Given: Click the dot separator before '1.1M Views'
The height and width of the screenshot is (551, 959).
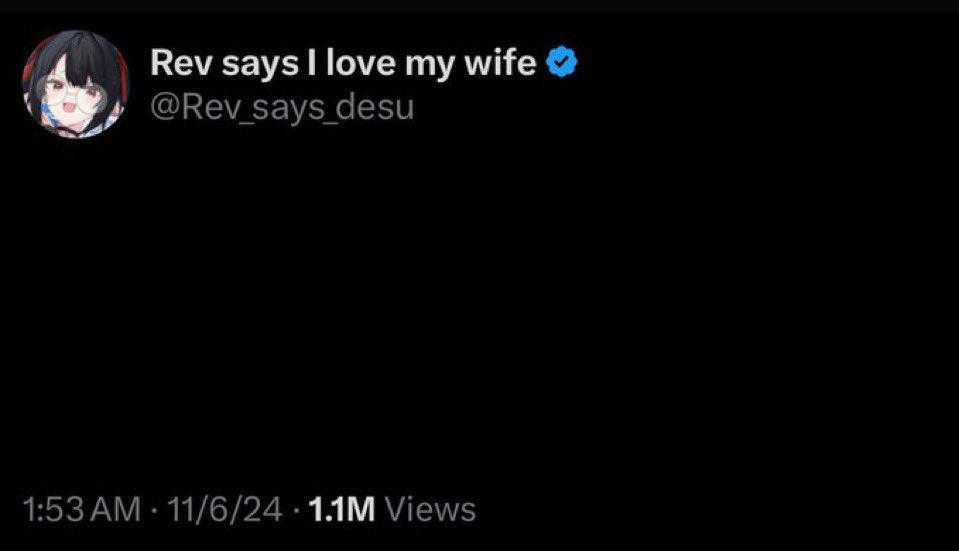Looking at the screenshot, I should 296,510.
